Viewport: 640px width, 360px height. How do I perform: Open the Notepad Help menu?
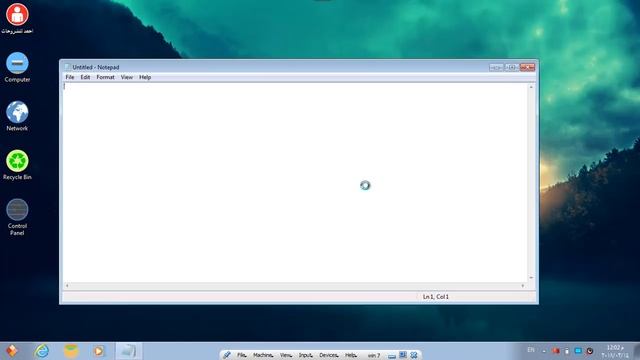145,77
